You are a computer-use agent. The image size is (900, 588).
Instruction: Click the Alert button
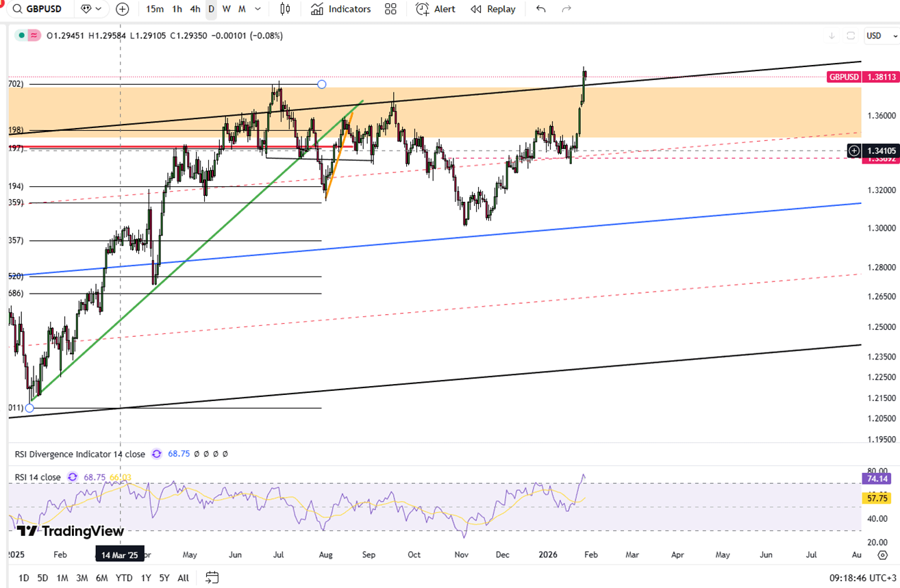pos(436,9)
